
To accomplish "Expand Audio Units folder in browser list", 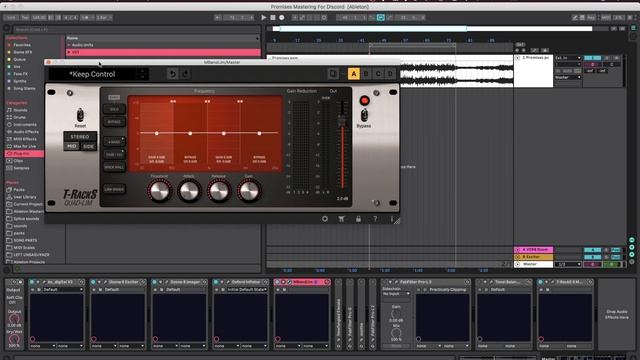I will click(69, 45).
